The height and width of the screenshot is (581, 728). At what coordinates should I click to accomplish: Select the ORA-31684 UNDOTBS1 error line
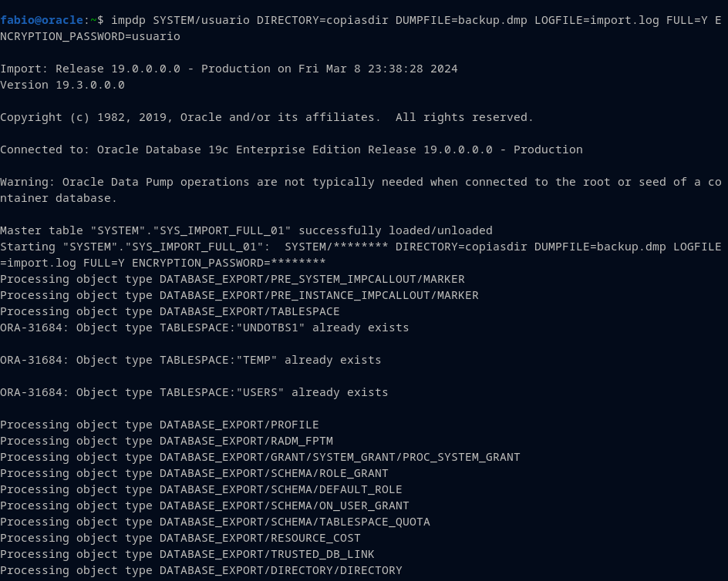[x=204, y=327]
